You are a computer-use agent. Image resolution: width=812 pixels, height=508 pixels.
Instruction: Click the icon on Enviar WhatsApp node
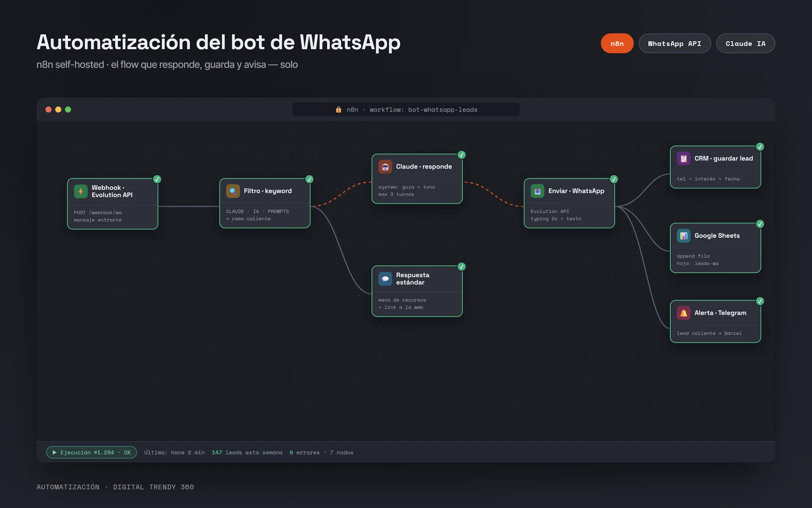[537, 191]
